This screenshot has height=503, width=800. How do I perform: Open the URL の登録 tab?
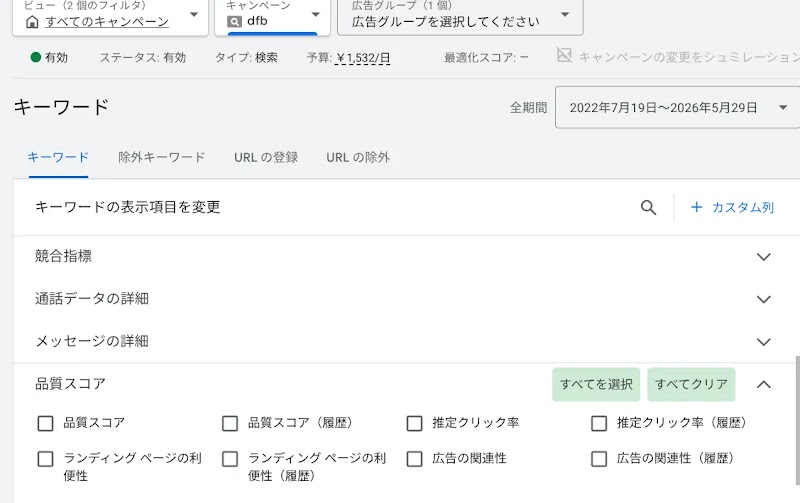266,157
